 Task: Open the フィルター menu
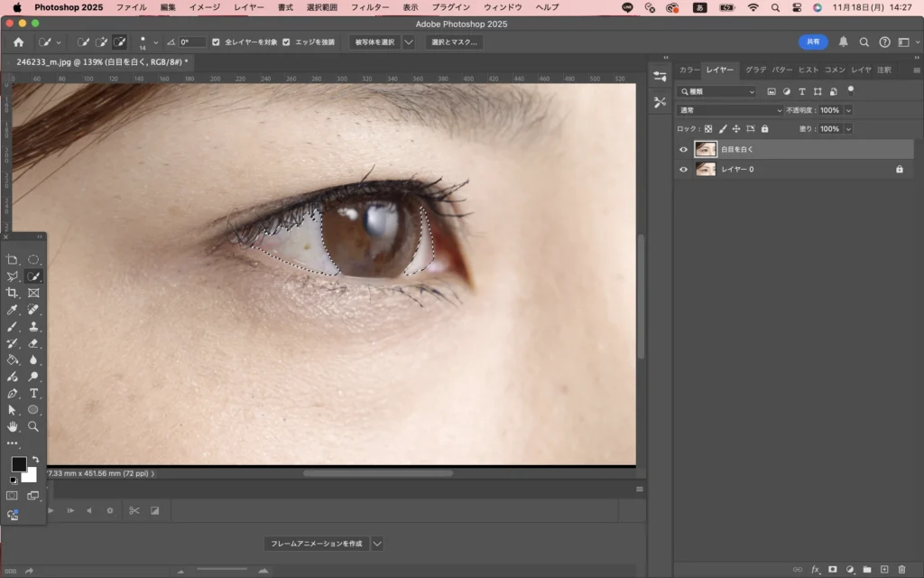pyautogui.click(x=370, y=7)
